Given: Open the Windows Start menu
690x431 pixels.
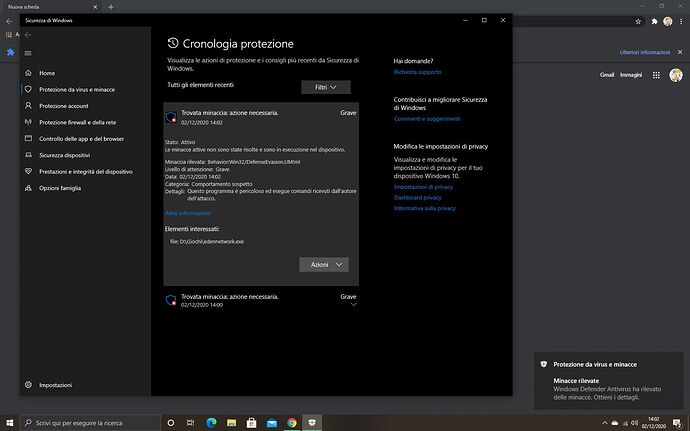Looking at the screenshot, I should (10, 423).
